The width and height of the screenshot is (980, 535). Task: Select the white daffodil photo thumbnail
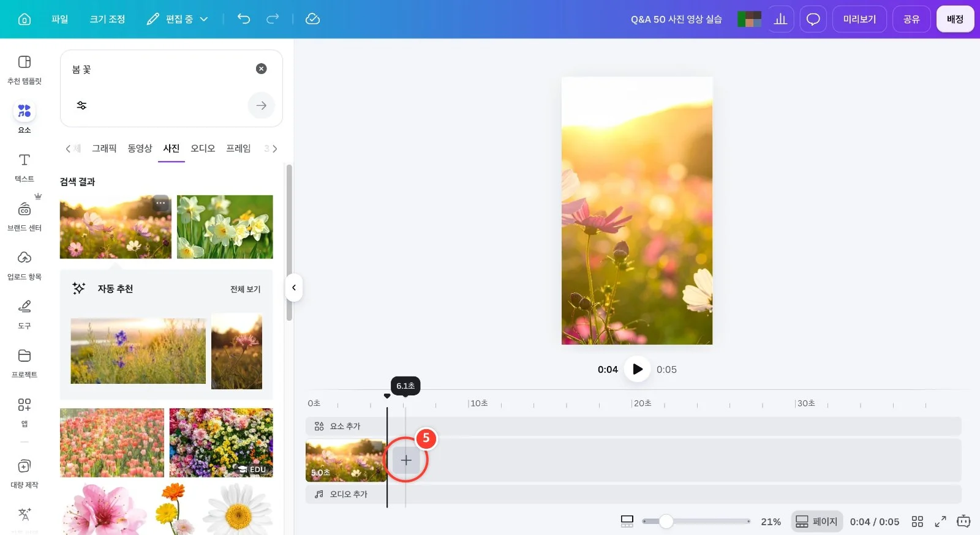tap(225, 227)
